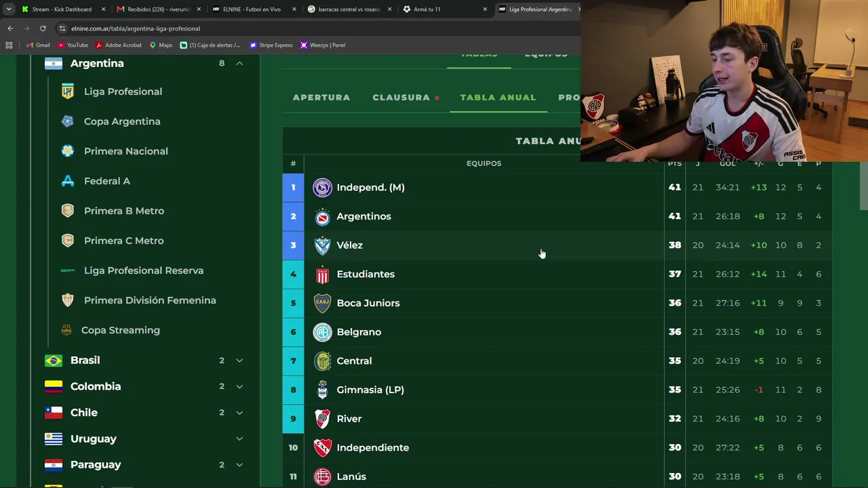Reload the current page

(x=43, y=28)
